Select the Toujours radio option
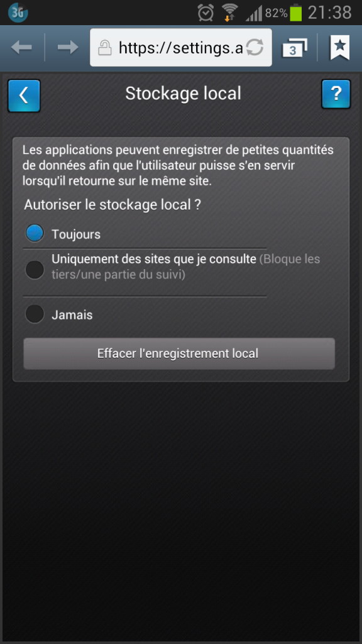Viewport: 362px width, 644px height. coord(35,233)
